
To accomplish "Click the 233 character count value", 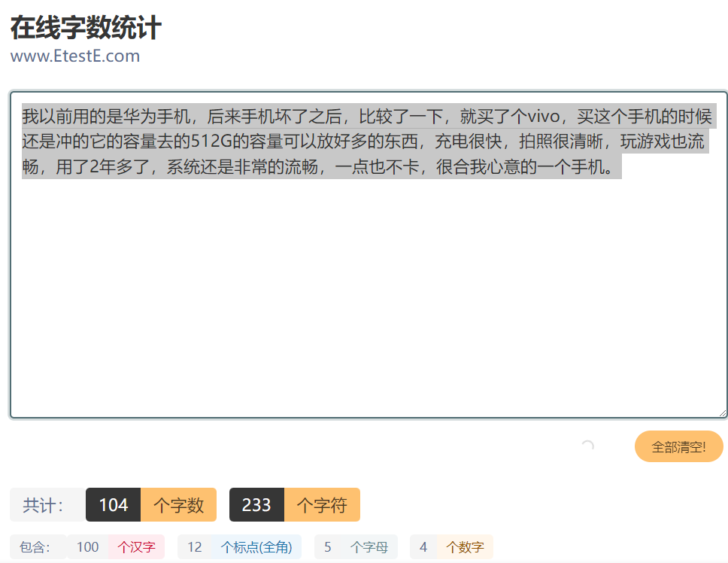I will 256,505.
